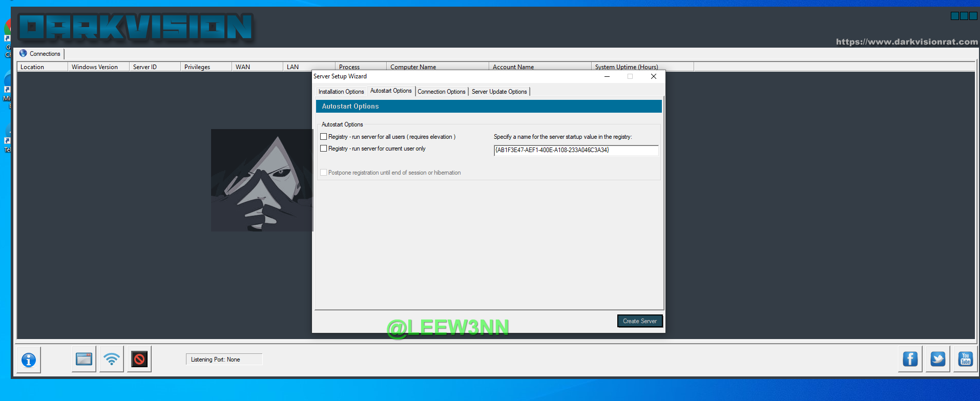The width and height of the screenshot is (980, 401).
Task: Open the Server Update Options tab
Action: coord(499,92)
